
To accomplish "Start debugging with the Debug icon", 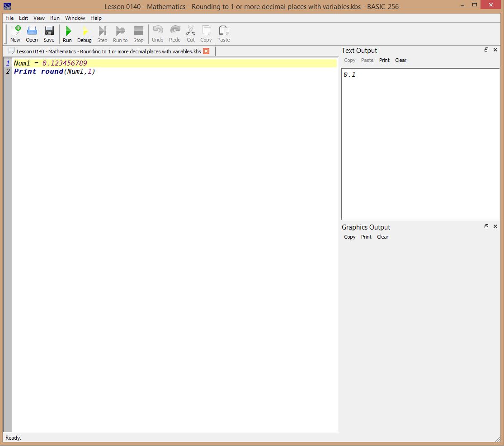I will (84, 32).
